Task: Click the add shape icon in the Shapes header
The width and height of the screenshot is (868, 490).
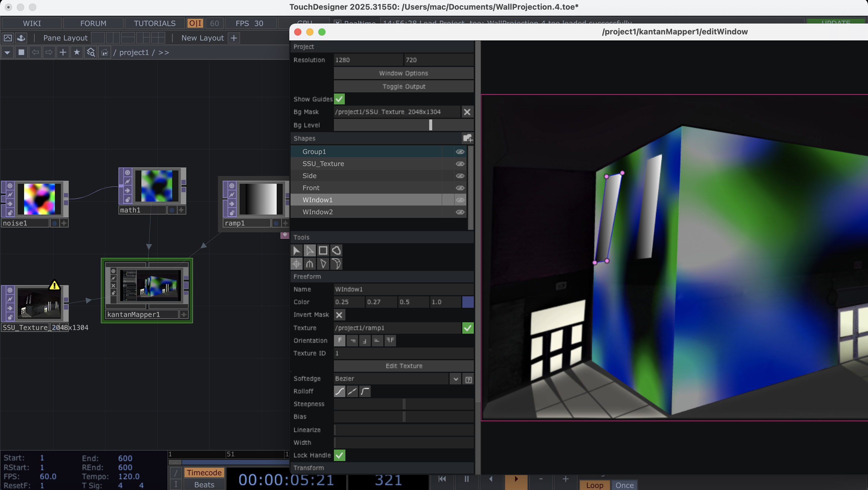Action: [x=468, y=138]
